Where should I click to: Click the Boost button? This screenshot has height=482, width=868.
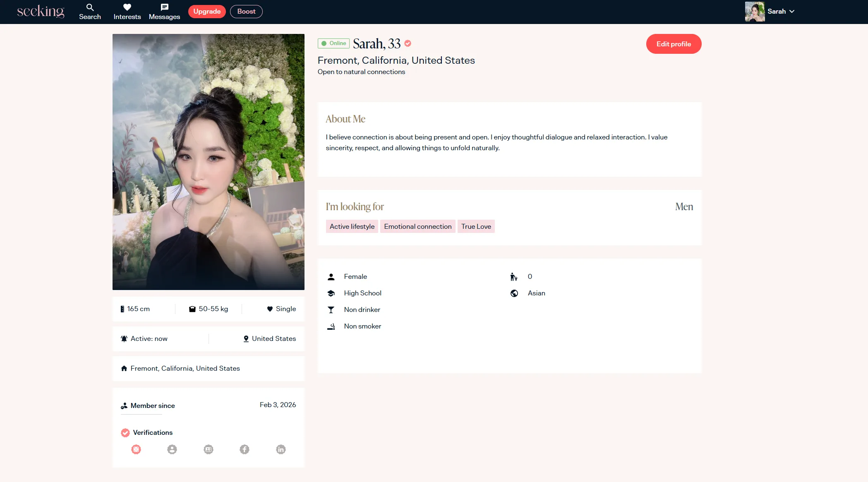(246, 12)
